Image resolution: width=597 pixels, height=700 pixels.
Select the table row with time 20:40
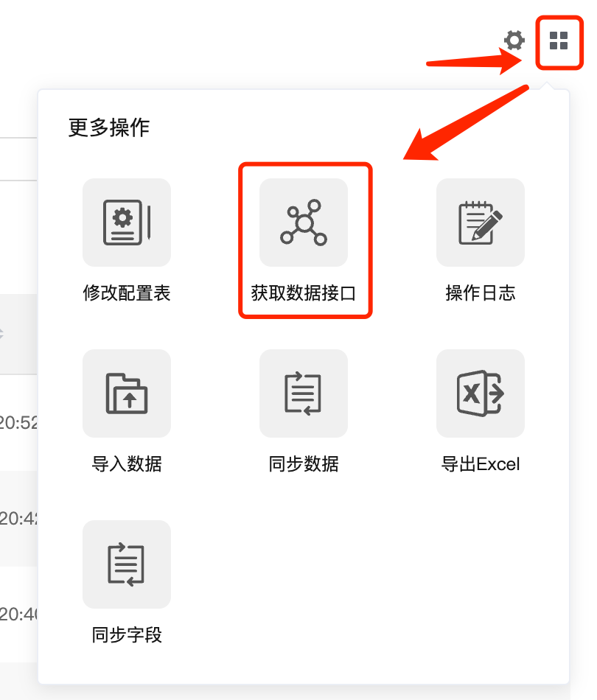click(x=18, y=615)
